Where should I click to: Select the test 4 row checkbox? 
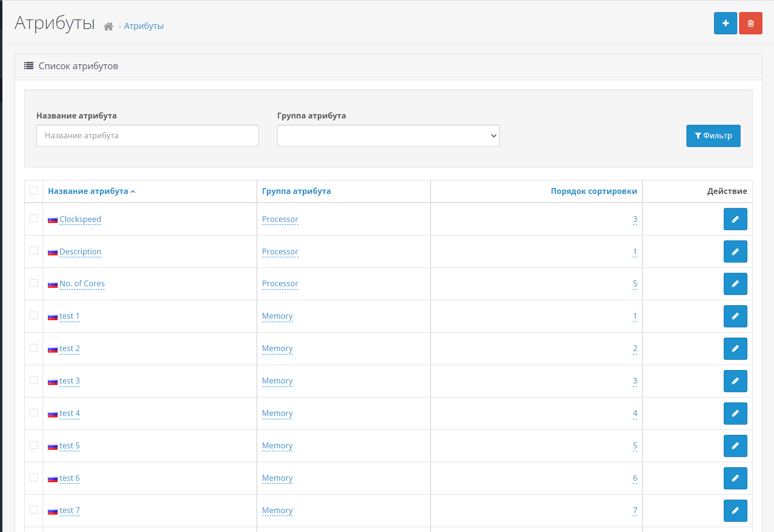coord(33,413)
